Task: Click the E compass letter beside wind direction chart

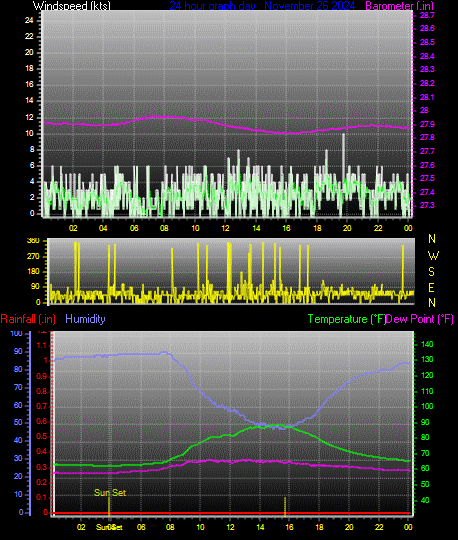Action: tap(431, 288)
